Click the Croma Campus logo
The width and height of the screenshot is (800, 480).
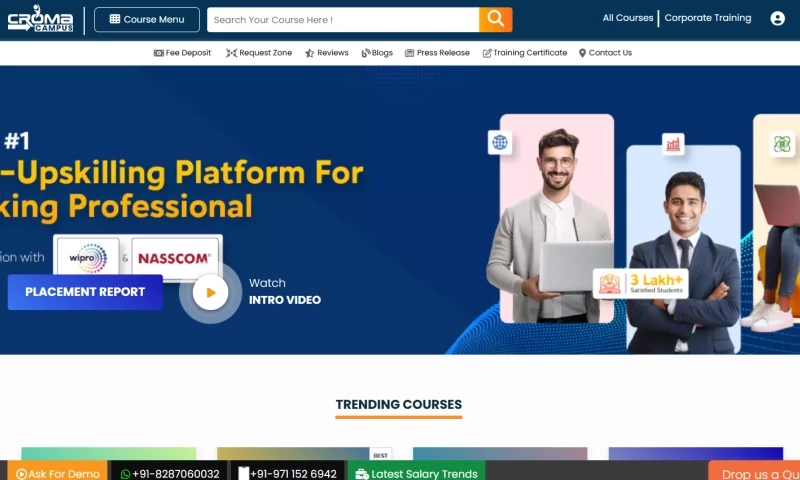[x=40, y=19]
